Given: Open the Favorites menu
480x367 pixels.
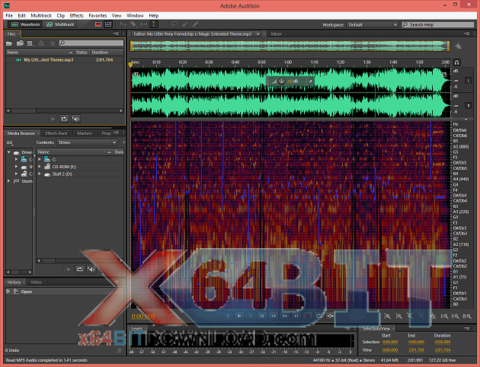Looking at the screenshot, I should coord(98,15).
